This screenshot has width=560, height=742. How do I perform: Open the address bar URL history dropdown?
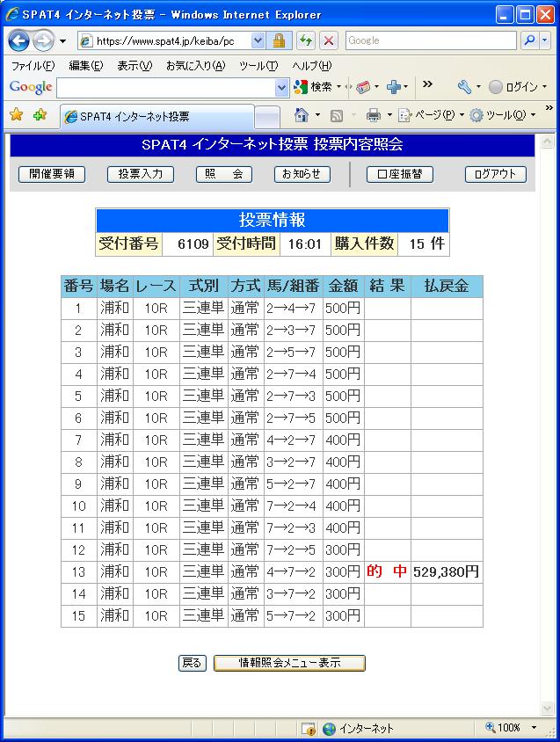click(258, 40)
